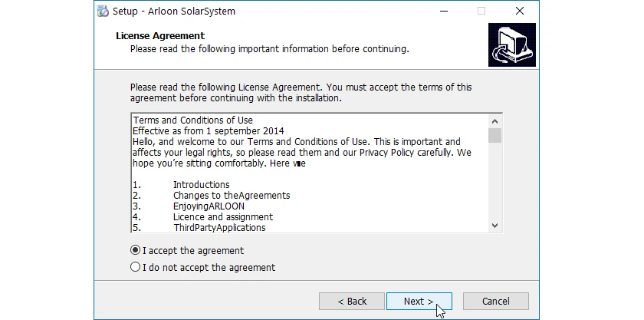Click the license text scrollbar up arrow

495,121
